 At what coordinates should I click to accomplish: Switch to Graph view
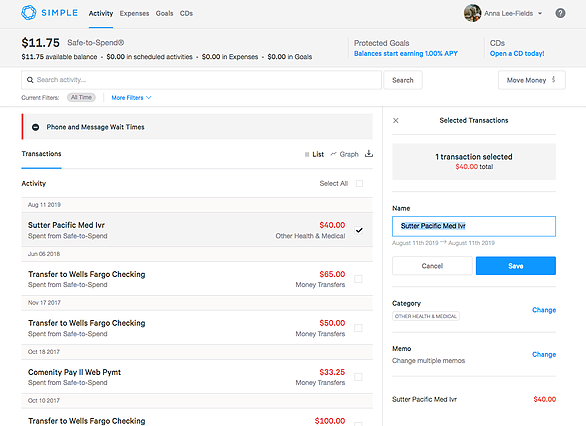pos(344,154)
